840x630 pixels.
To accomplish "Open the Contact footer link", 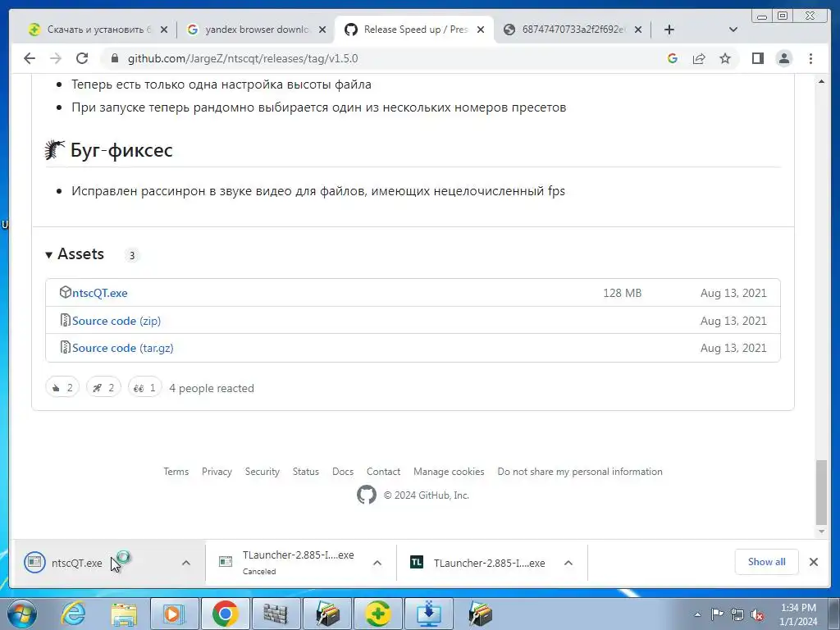I will point(383,472).
